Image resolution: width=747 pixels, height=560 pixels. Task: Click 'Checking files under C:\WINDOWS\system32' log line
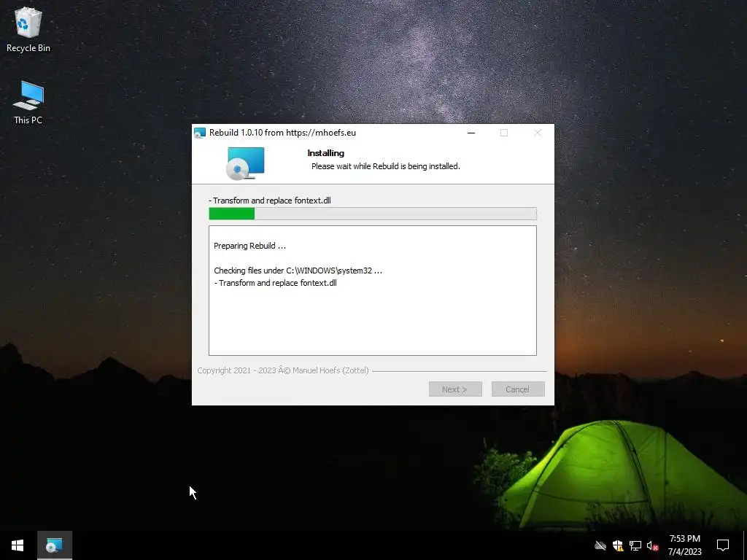298,271
